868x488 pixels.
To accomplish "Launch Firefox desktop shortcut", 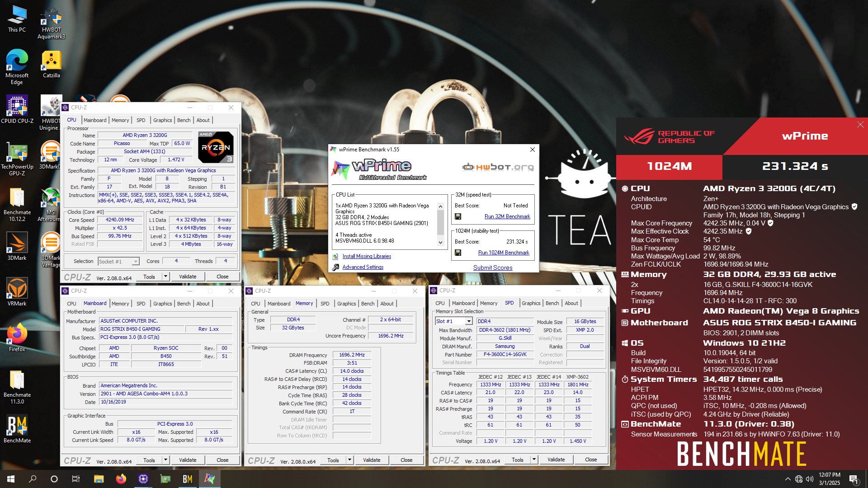I will click(x=17, y=338).
